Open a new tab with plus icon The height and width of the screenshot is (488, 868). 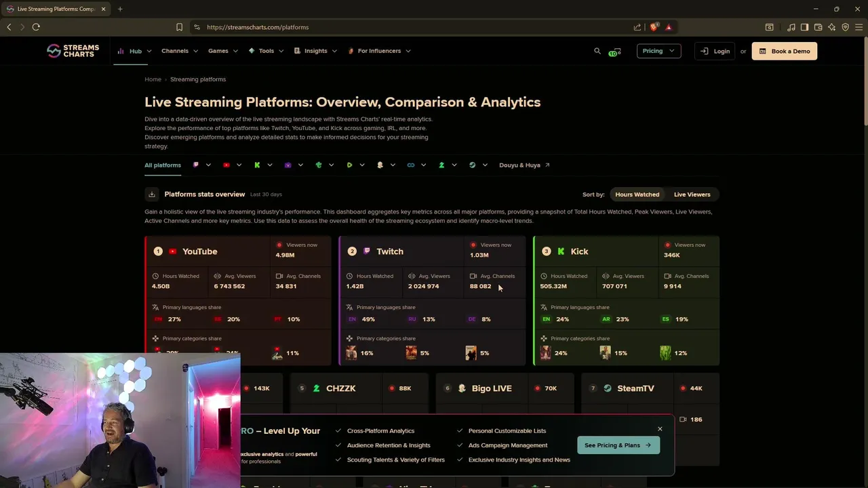pyautogui.click(x=120, y=9)
